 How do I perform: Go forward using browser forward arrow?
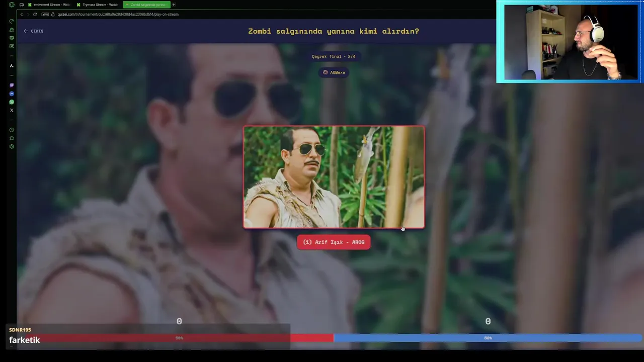click(x=28, y=14)
